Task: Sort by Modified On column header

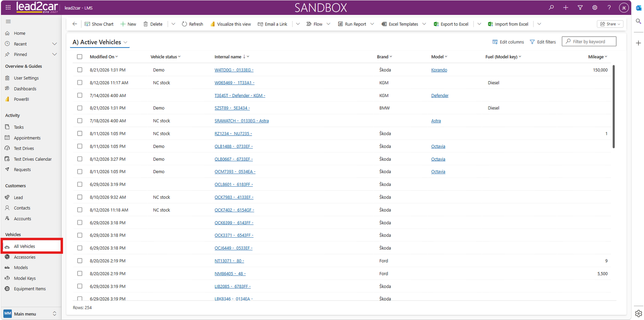Action: [x=103, y=57]
